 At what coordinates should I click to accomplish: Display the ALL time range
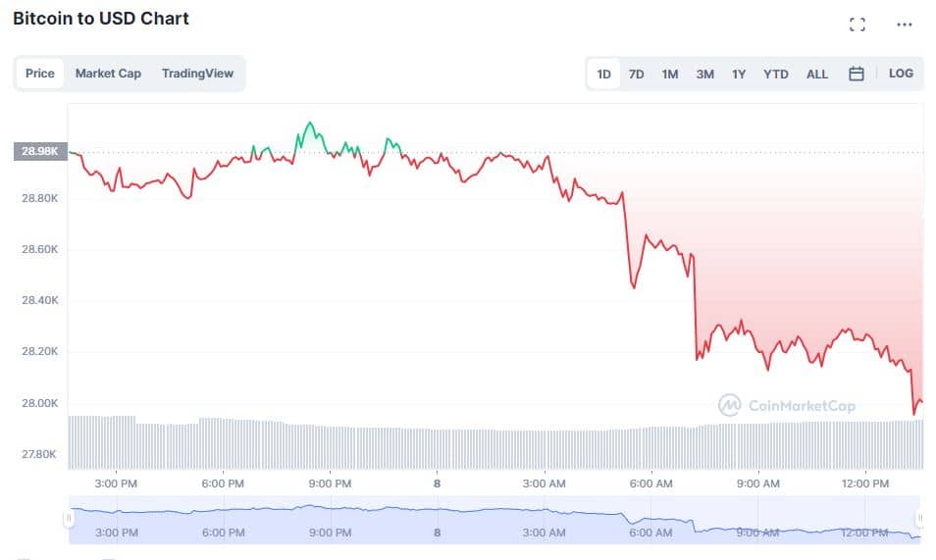816,74
